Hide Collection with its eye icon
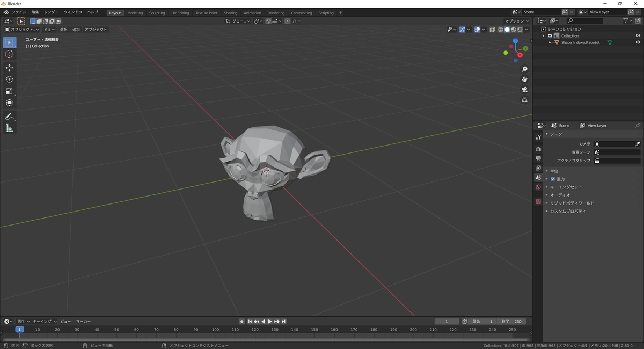The image size is (644, 349). (x=638, y=36)
